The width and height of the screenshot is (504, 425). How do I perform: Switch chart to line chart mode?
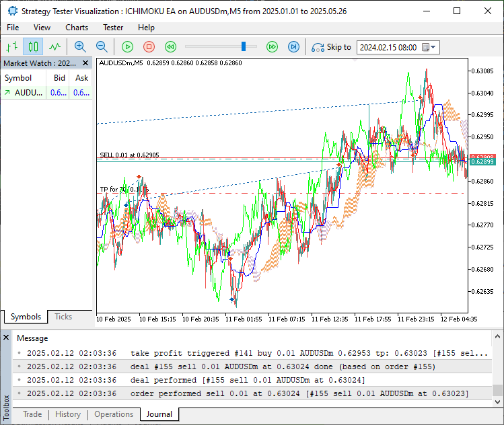(55, 47)
